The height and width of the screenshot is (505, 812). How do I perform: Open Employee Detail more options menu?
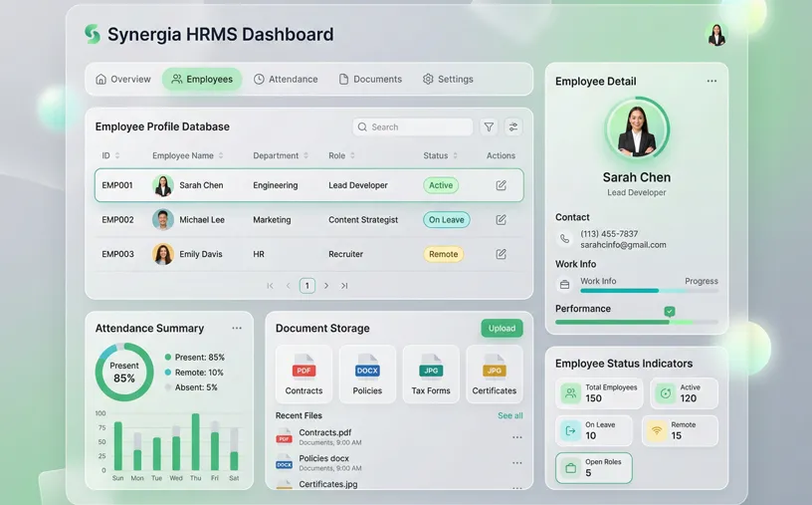[x=712, y=81]
